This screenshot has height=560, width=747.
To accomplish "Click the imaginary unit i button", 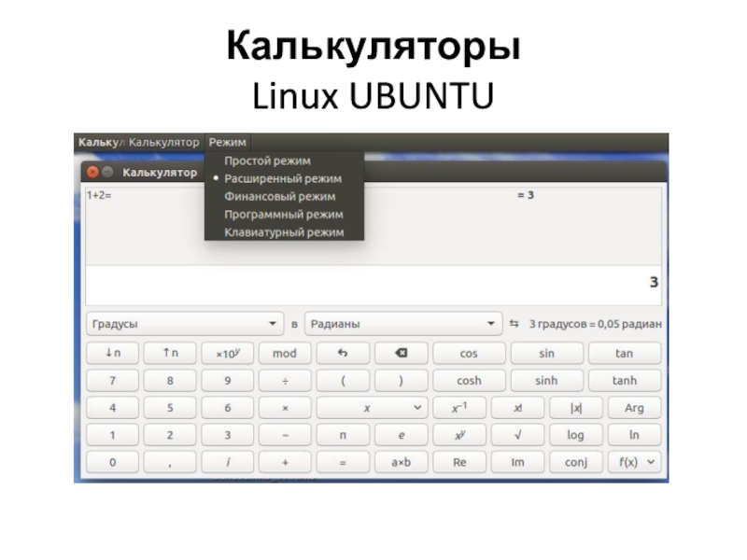I will coord(228,462).
